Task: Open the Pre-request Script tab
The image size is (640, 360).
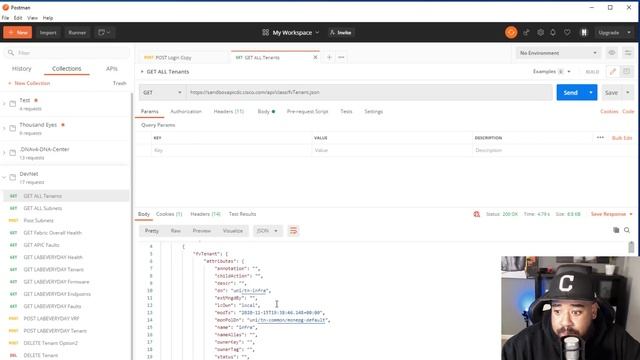Action: click(307, 111)
